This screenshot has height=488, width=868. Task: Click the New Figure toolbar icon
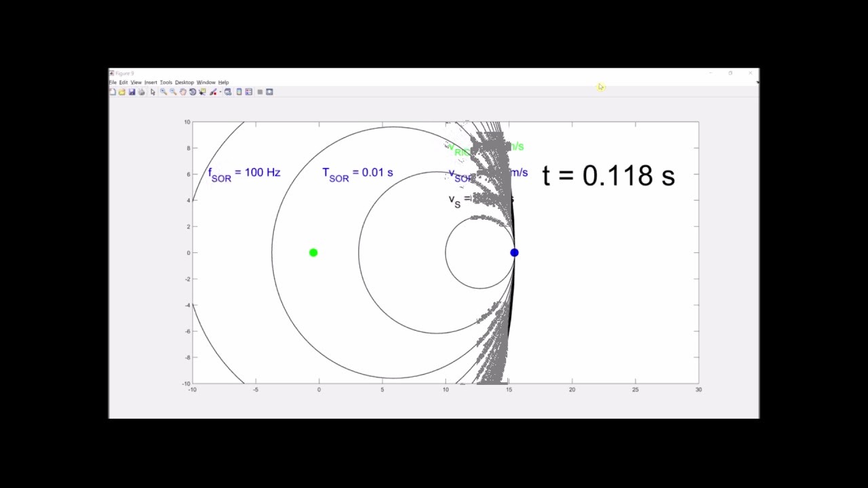[113, 91]
